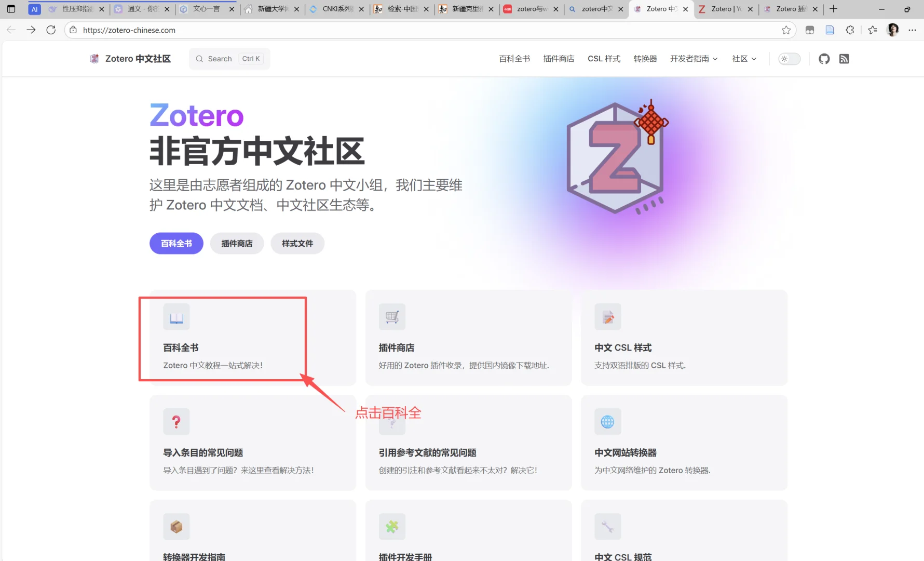The image size is (924, 561).
Task: Click the 中文网站转换器 globe icon
Action: coord(607,421)
